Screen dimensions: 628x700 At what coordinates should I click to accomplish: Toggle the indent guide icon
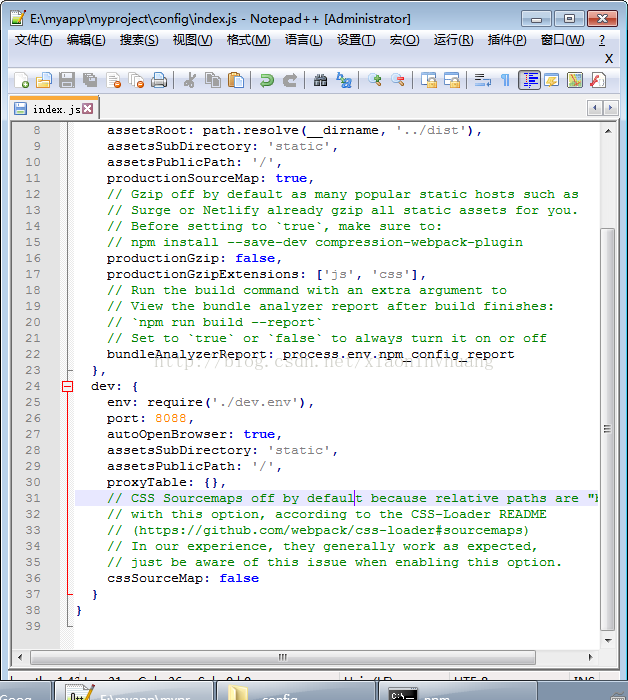[529, 80]
